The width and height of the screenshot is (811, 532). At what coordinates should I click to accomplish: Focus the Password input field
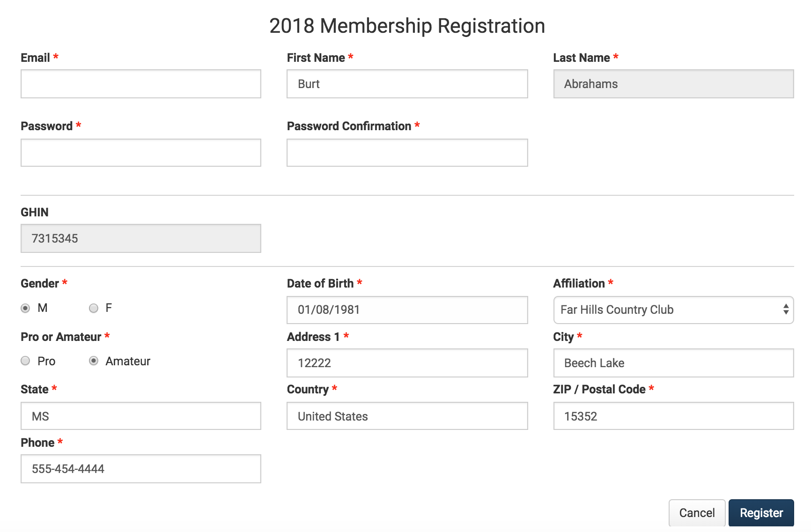[141, 153]
